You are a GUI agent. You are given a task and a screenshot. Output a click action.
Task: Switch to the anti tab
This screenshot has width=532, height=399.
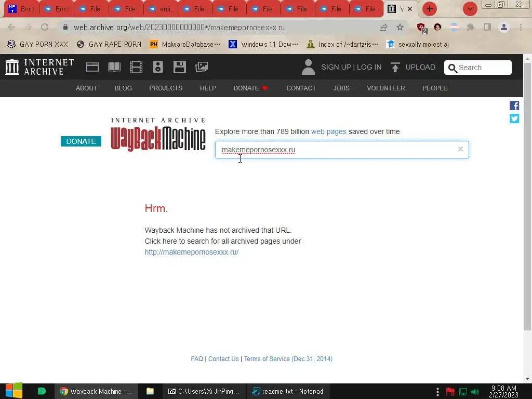tap(161, 9)
